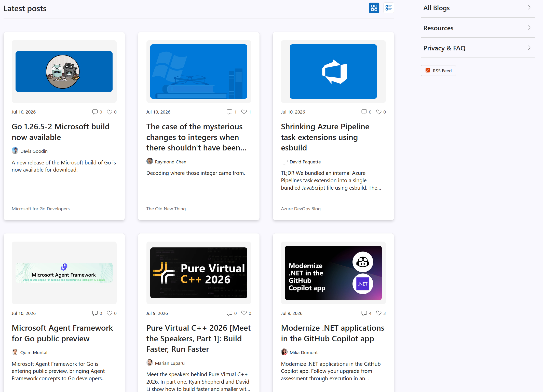Open the RSS Feed button

tap(438, 71)
